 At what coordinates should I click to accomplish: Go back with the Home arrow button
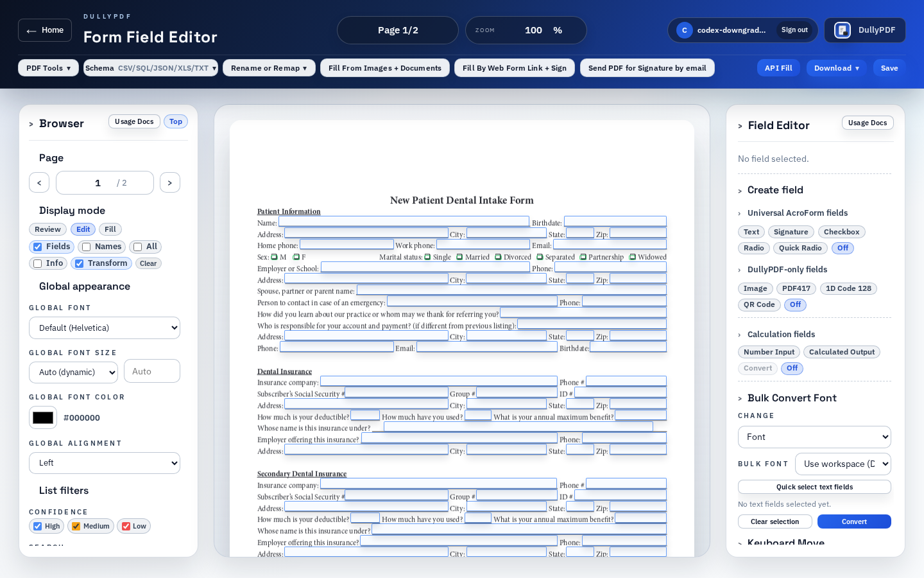(45, 30)
